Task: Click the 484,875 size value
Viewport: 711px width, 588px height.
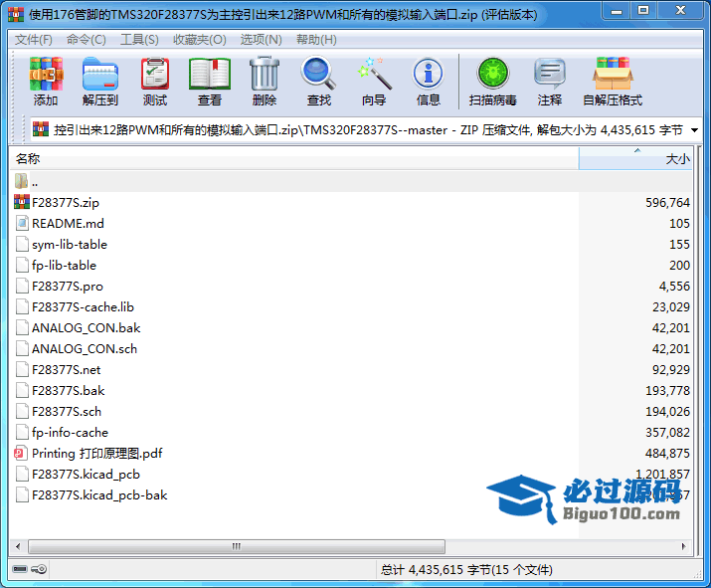Action: pyautogui.click(x=667, y=454)
